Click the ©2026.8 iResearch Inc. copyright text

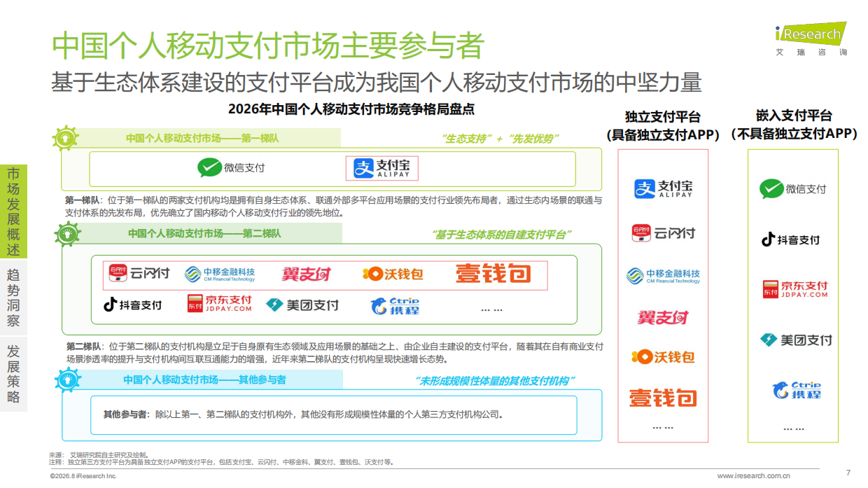click(83, 476)
